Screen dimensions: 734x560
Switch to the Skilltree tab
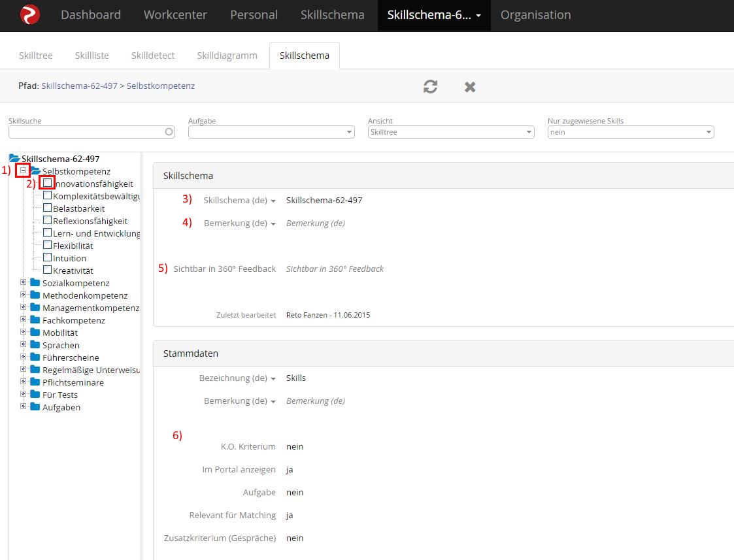(x=35, y=55)
